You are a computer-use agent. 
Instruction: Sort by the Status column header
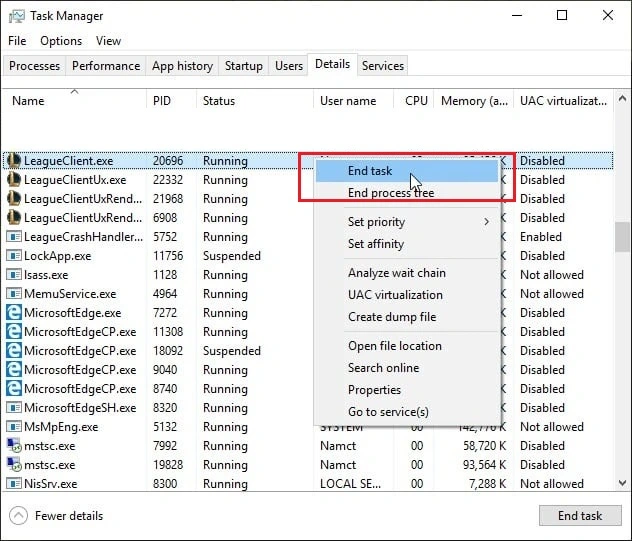[x=255, y=100]
